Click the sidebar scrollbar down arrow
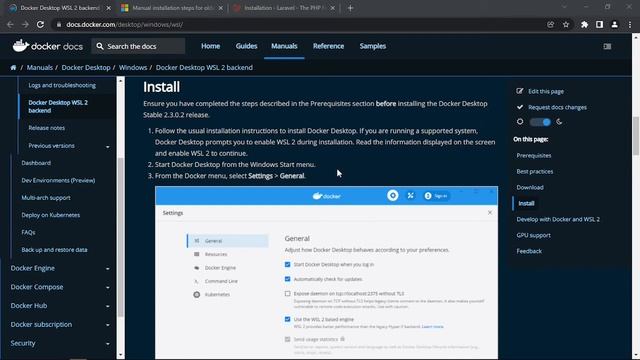 tap(120, 355)
